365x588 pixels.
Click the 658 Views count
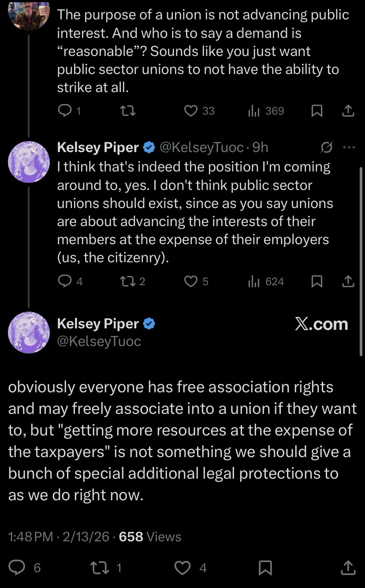pos(150,536)
